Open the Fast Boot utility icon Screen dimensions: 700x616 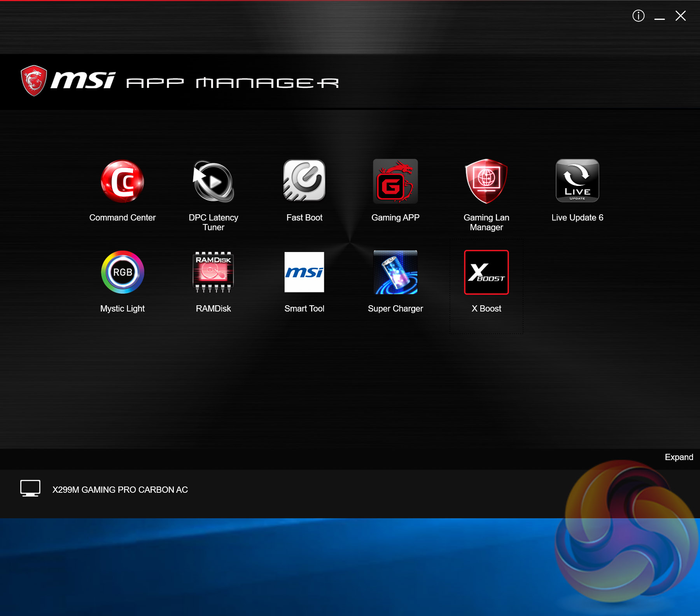coord(304,180)
